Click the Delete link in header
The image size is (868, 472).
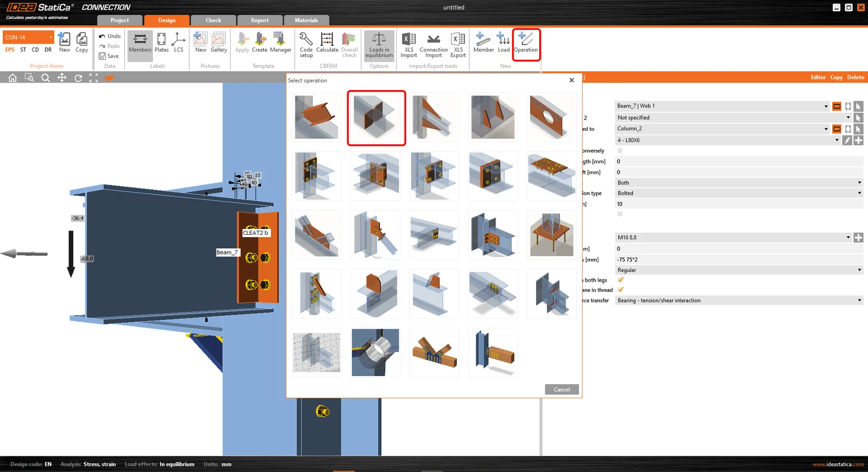[x=856, y=78]
